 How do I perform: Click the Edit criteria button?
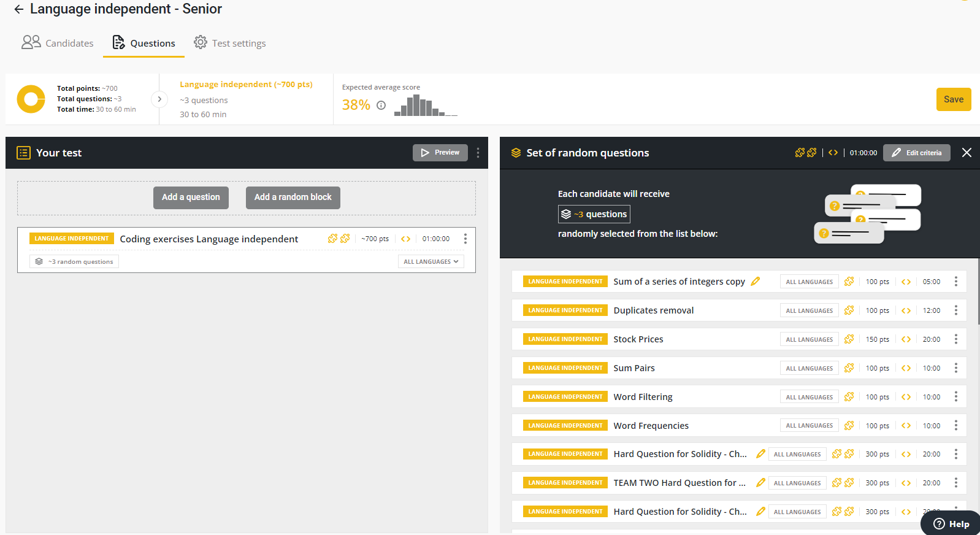916,153
